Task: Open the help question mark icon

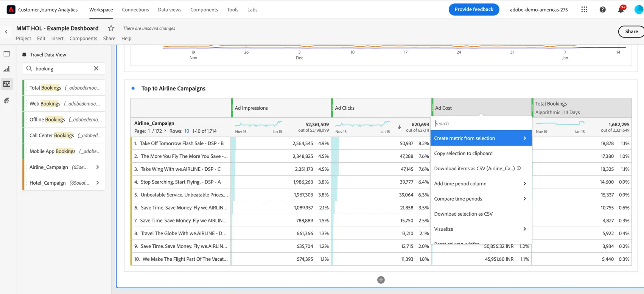Action: tap(602, 9)
